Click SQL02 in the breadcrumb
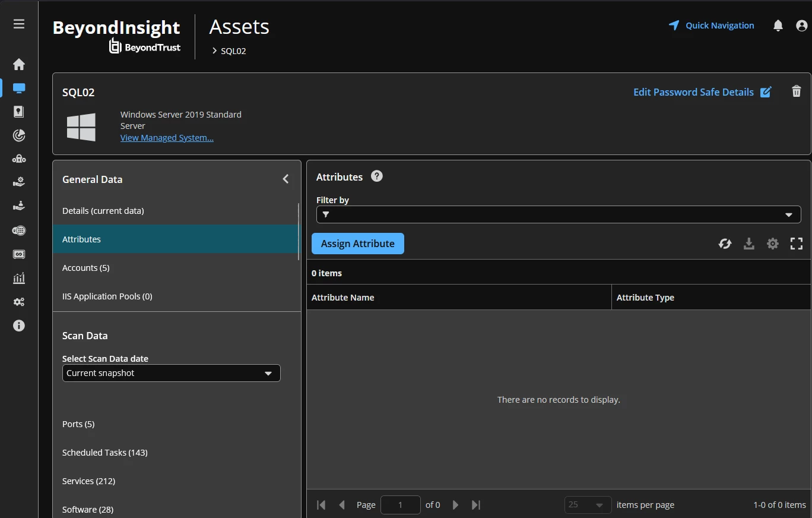Screen dimensions: 812x518 (x=233, y=51)
